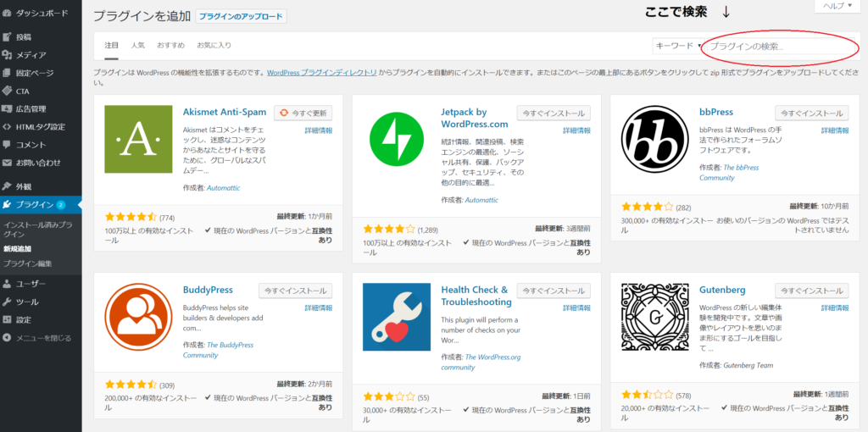Viewport: 868px width, 432px height.
Task: Click the CTA menu icon
Action: (x=7, y=91)
